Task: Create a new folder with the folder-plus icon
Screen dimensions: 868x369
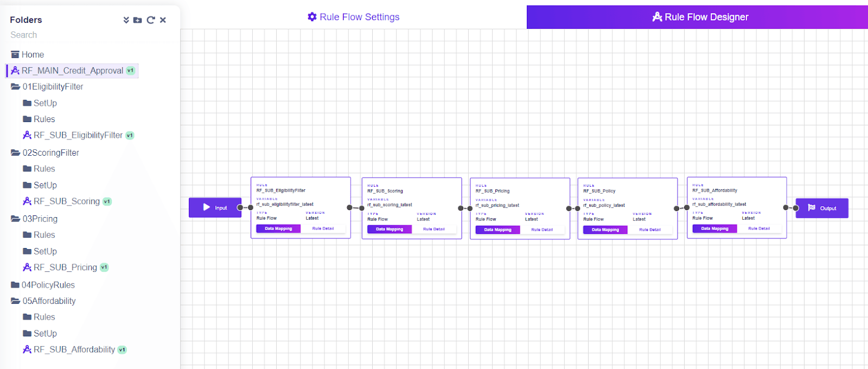Action: point(138,20)
